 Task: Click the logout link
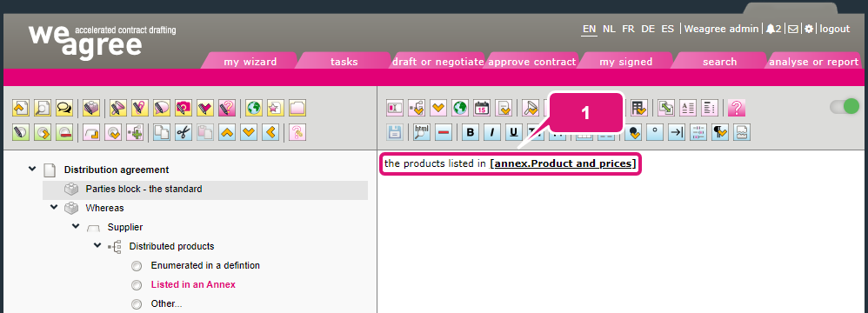point(835,29)
